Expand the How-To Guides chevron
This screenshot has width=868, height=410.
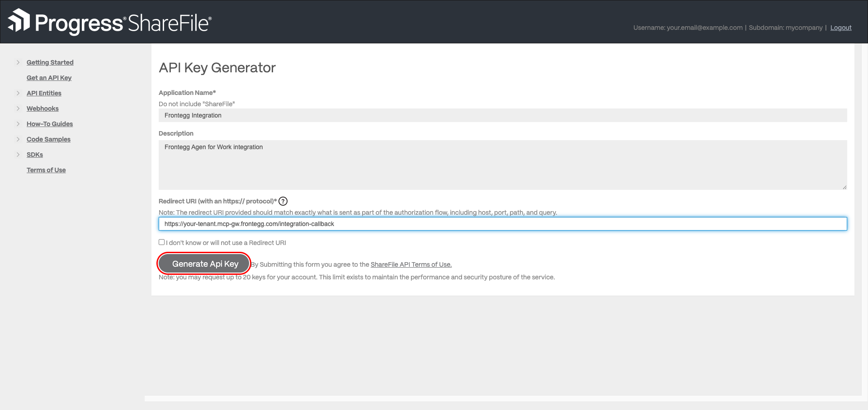(18, 124)
